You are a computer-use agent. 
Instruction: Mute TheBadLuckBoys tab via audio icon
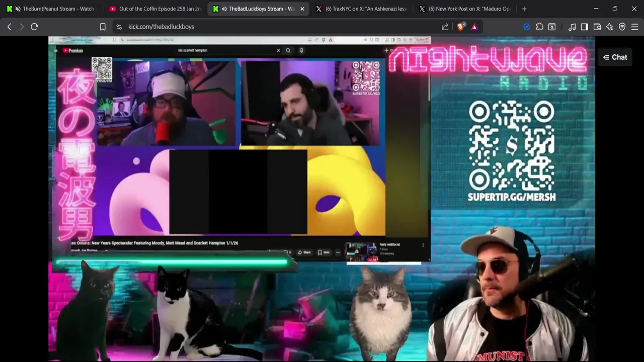coord(224,9)
